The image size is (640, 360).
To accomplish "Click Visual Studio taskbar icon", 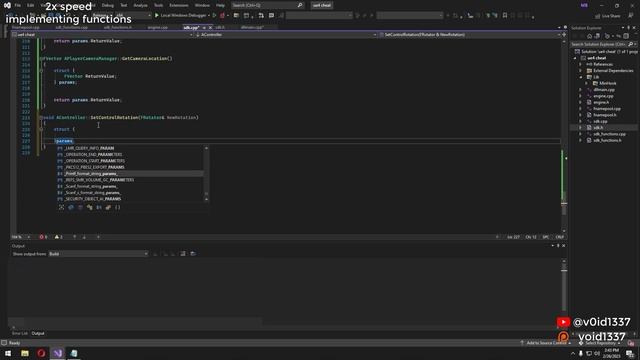I will 58,353.
